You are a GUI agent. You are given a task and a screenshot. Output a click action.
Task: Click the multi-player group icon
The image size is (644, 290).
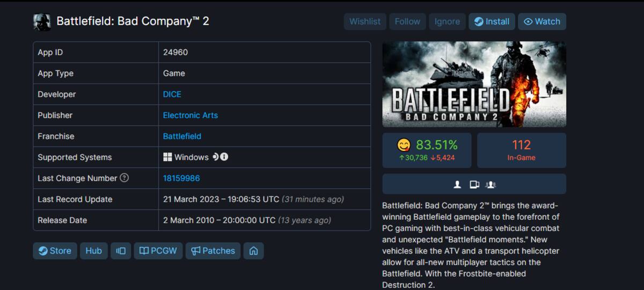pyautogui.click(x=490, y=184)
